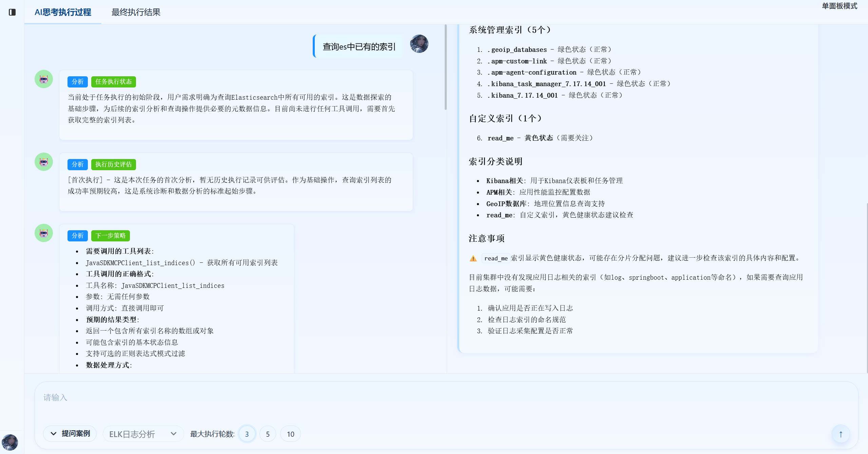
Task: Select max execution rounds 5
Action: coord(268,434)
